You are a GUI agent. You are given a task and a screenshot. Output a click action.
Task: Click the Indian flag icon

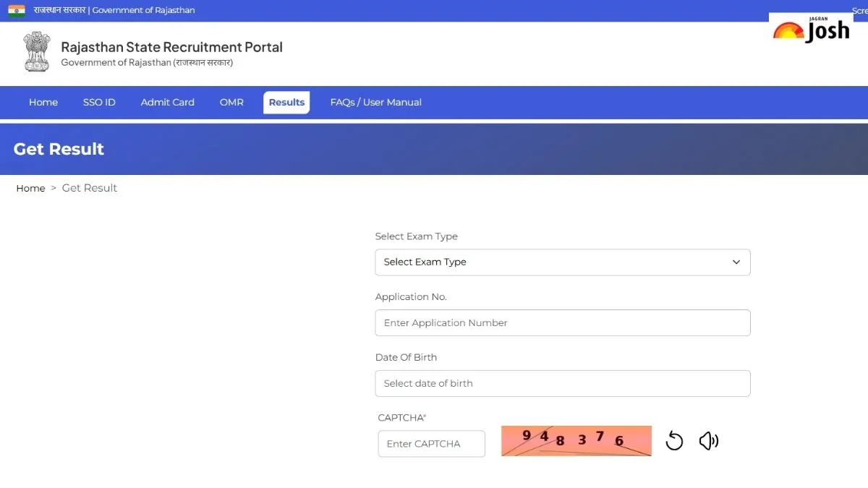pos(17,10)
